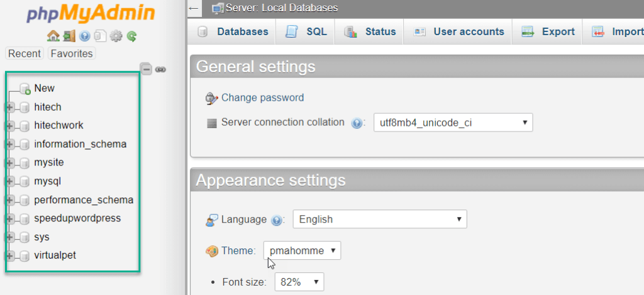Image resolution: width=644 pixels, height=295 pixels.
Task: Click the New database icon
Action: (x=25, y=89)
